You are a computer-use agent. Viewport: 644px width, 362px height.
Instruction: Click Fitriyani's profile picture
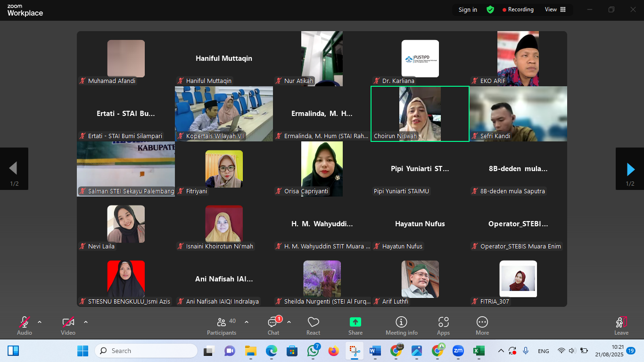coord(224,169)
